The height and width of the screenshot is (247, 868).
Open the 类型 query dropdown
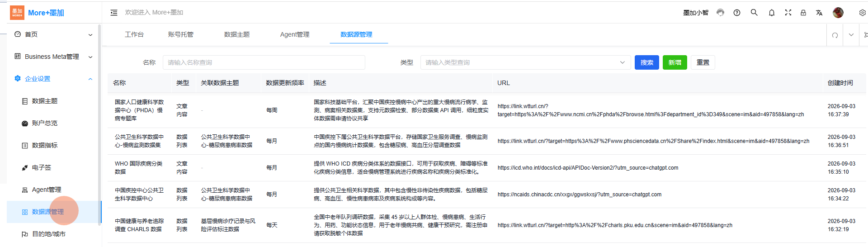tap(525, 62)
